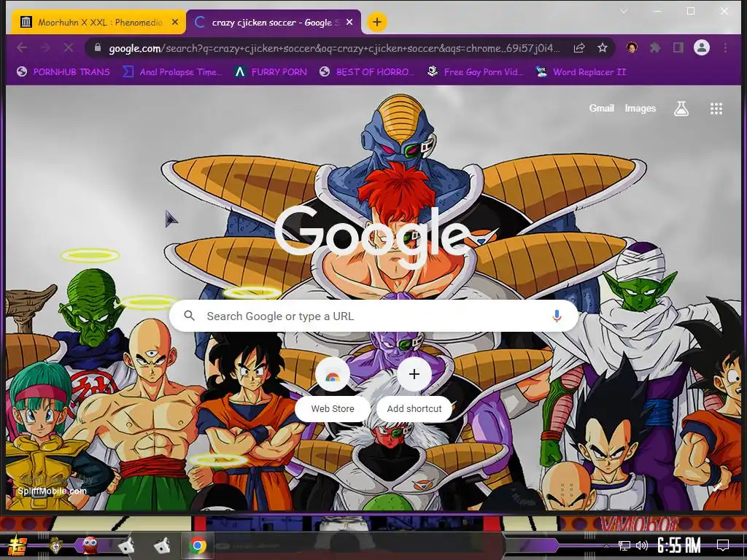Click the Search Google or type a URL box
This screenshot has height=560, width=747.
pyautogui.click(x=373, y=316)
